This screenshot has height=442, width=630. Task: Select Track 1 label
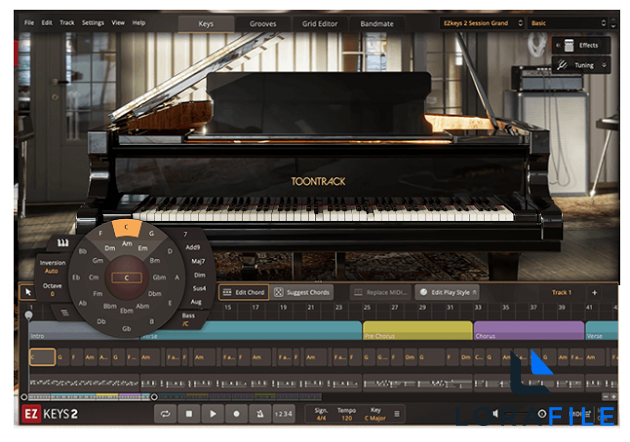click(x=561, y=293)
